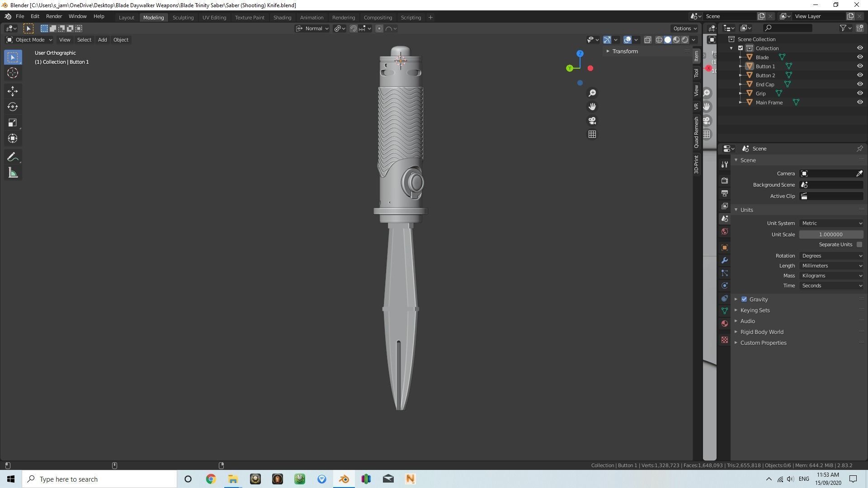868x488 pixels.
Task: Expand the Rigid Body World panel
Action: [x=762, y=332]
